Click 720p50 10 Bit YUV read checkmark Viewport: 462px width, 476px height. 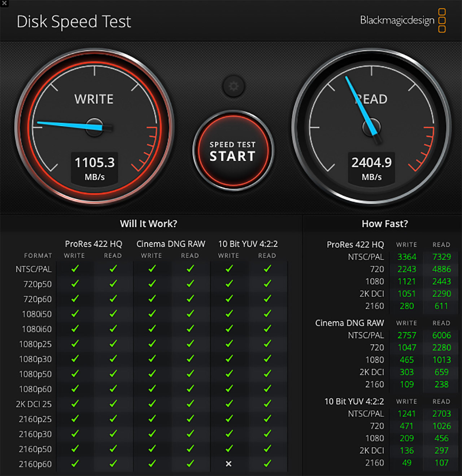pyautogui.click(x=267, y=284)
